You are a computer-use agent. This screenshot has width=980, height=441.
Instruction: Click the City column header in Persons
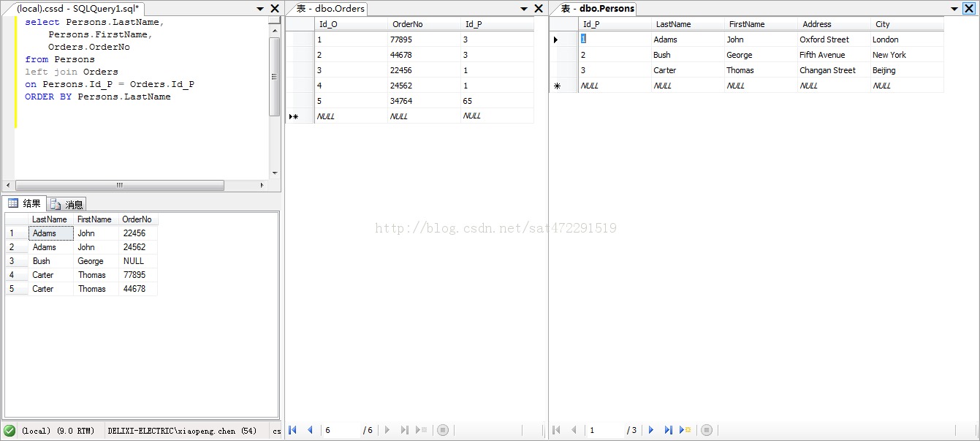907,24
